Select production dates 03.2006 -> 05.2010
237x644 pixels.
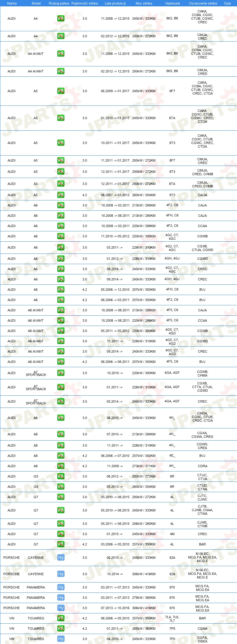115,544
